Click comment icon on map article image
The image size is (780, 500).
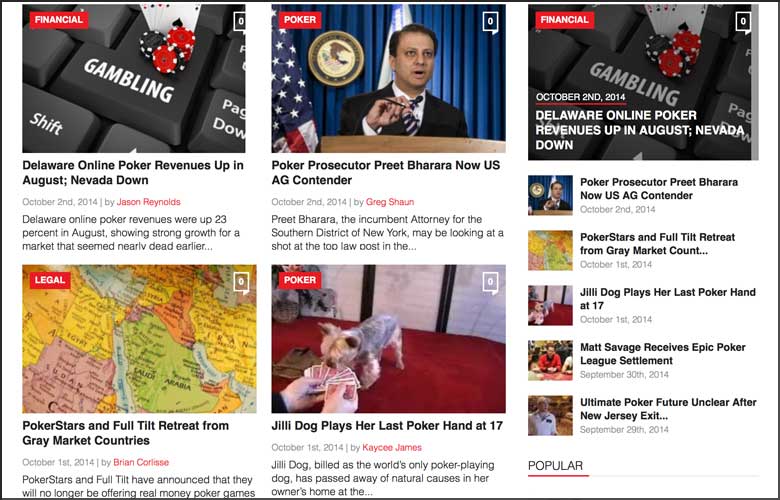point(241,282)
